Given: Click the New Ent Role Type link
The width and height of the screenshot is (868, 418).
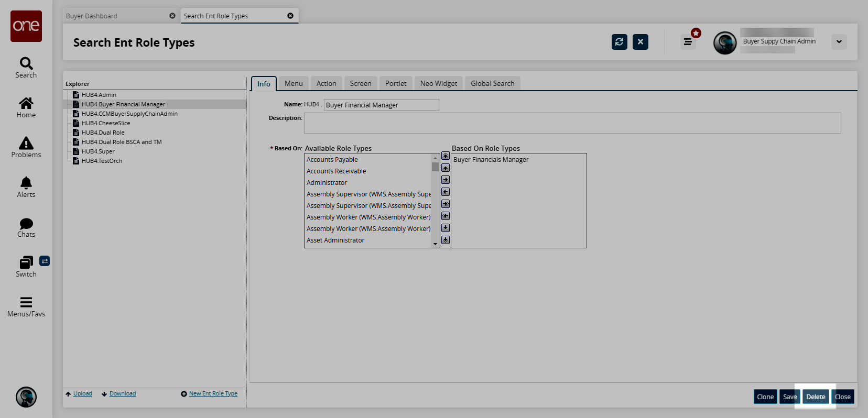Looking at the screenshot, I should click(213, 393).
